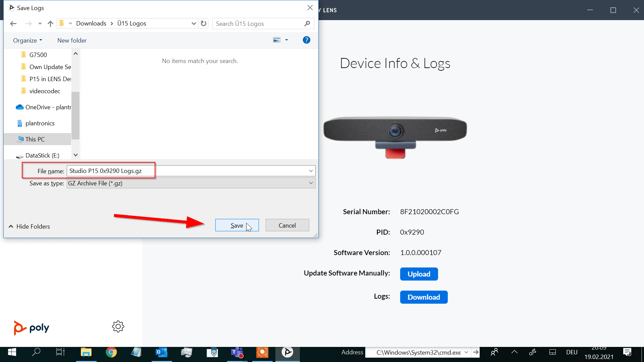Click serial number 8F21020002C0FG
644x362 pixels.
click(429, 212)
